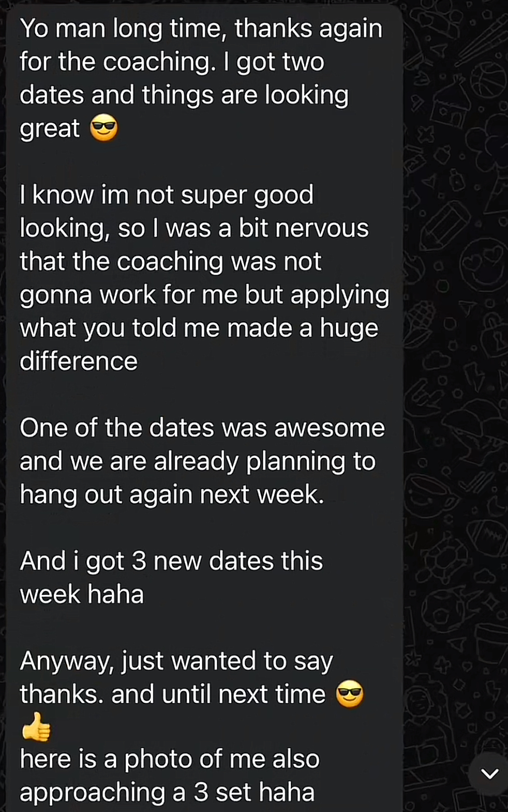The width and height of the screenshot is (508, 812).
Task: Click the word "difference"
Action: (79, 361)
